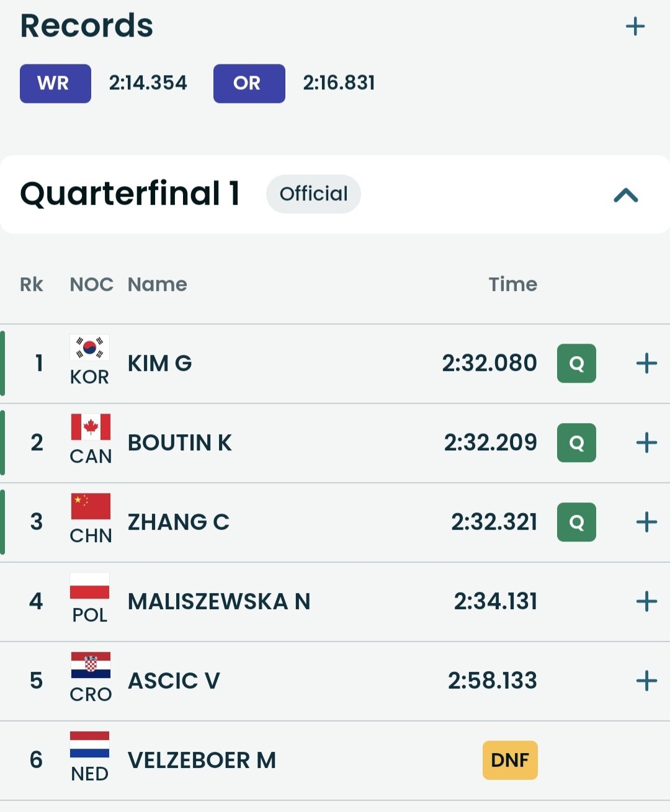This screenshot has height=812, width=670.
Task: Collapse the Quarterfinal 1 chevron
Action: coord(625,195)
